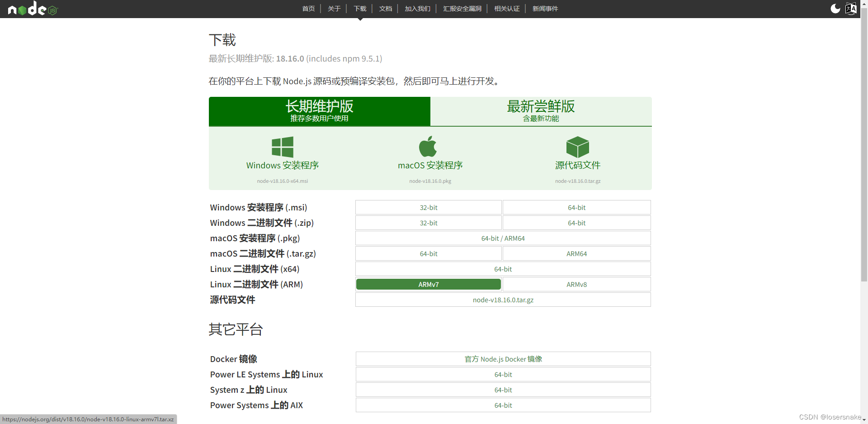This screenshot has width=868, height=424.
Task: Download Windows .msi 32-bit installer
Action: [x=429, y=207]
